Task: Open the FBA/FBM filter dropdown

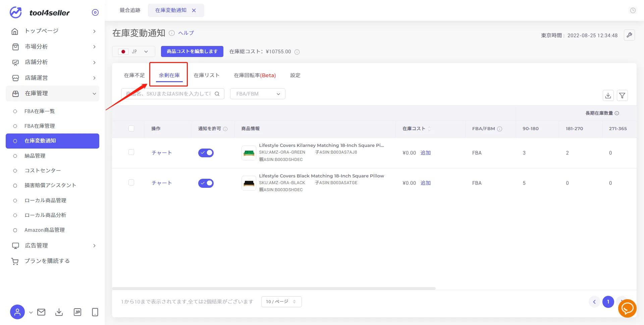Action: pyautogui.click(x=258, y=94)
